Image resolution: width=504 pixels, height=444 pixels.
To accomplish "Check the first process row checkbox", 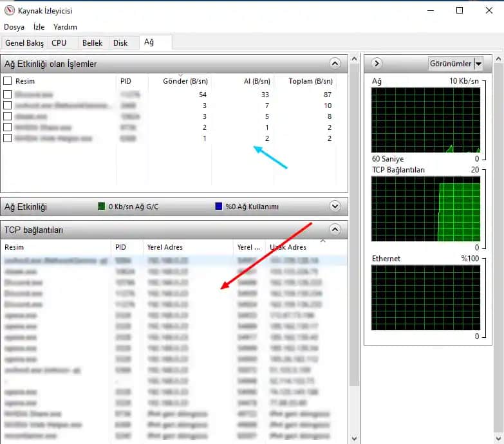I will (x=8, y=95).
